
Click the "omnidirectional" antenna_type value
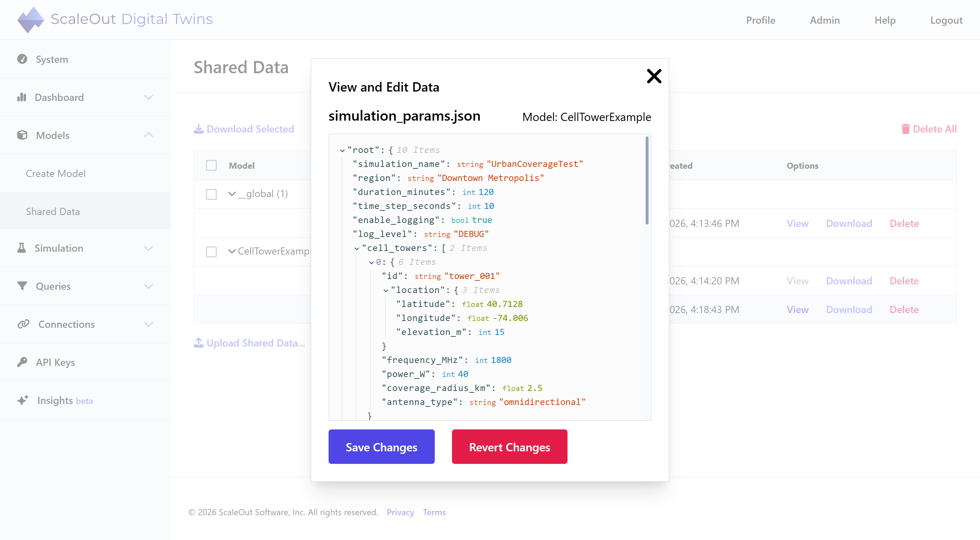coord(542,402)
